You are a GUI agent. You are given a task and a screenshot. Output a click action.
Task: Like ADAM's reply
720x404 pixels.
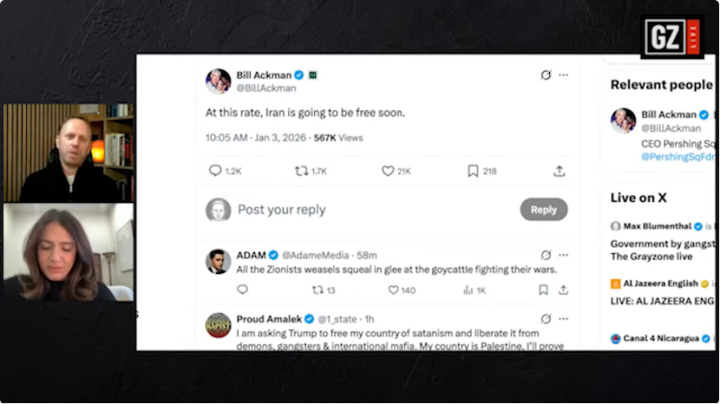click(392, 290)
